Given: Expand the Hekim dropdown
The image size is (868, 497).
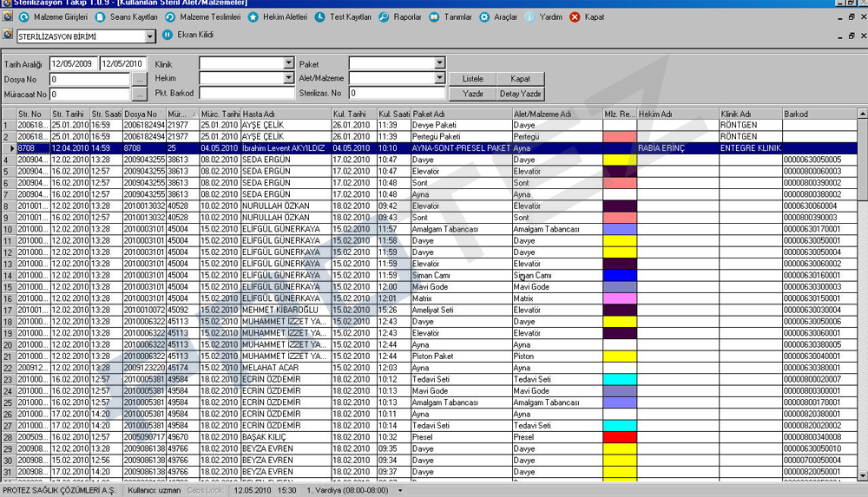Looking at the screenshot, I should pos(288,78).
